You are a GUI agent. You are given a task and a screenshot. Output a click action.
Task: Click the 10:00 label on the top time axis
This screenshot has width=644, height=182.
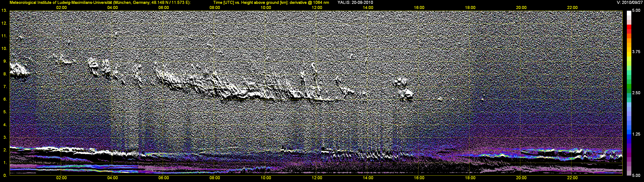click(266, 8)
